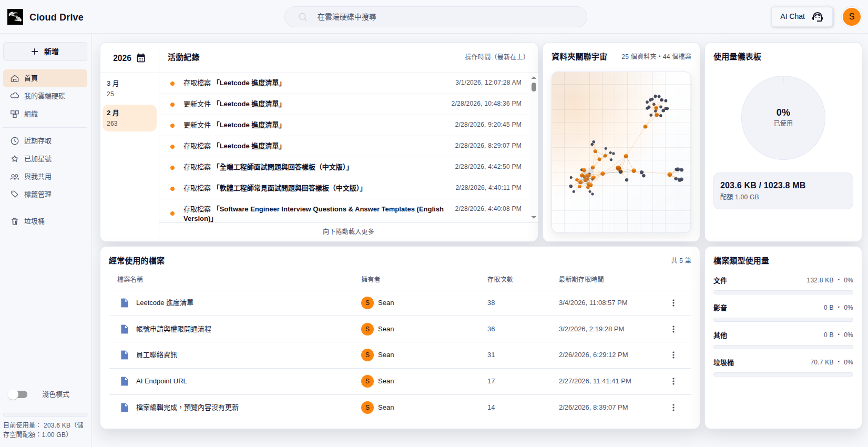Click the sidebar storage usage bar
The image size is (868, 447).
45,415
